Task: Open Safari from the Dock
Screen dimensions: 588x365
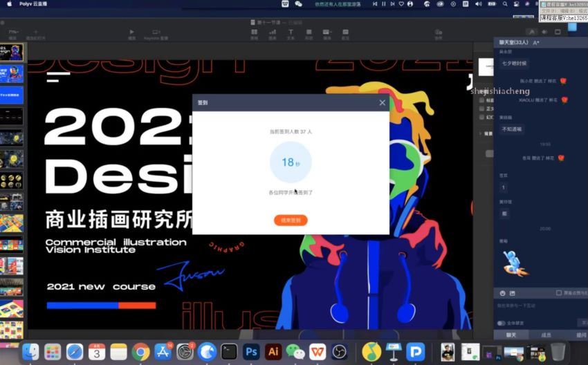Action: pyautogui.click(x=75, y=352)
